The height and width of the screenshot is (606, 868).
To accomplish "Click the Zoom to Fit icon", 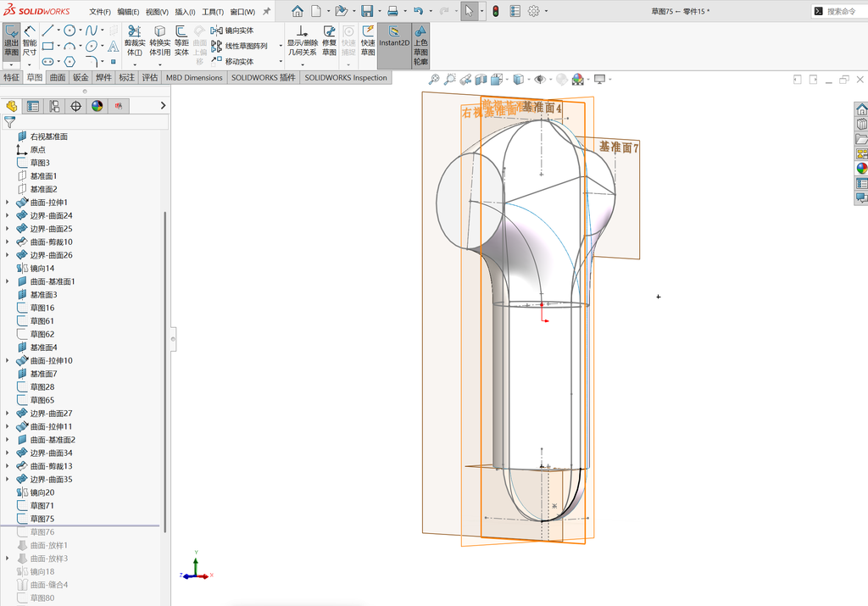I will [434, 79].
